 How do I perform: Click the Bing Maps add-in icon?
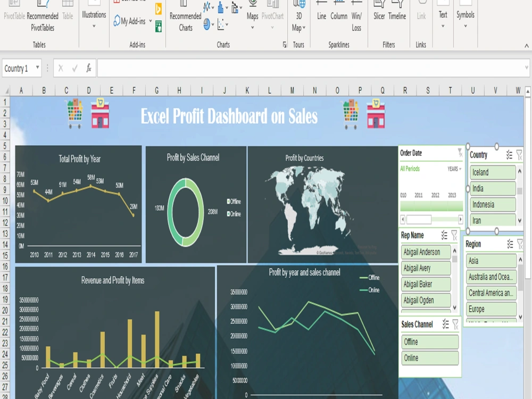159,9
